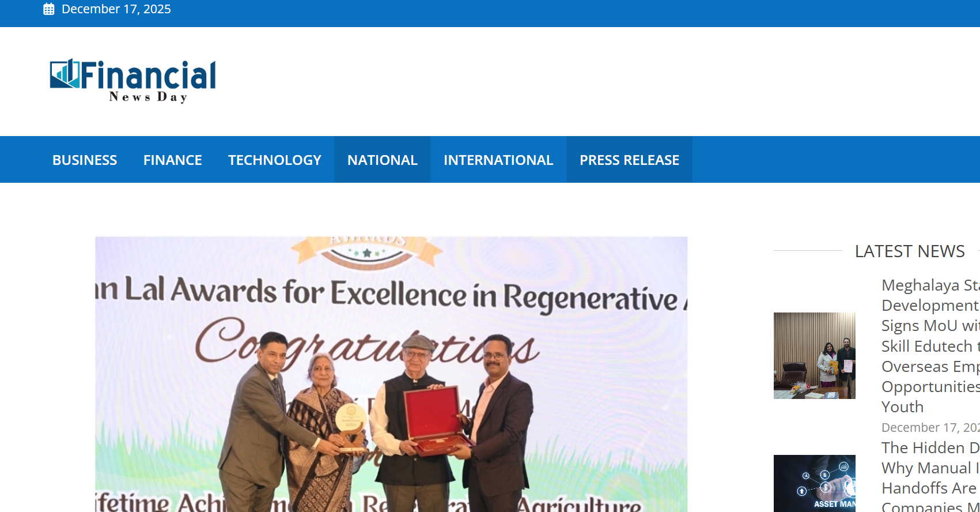Screen dimensions: 980x512
Task: Click the bar-chart emblem in site logo
Action: pos(64,74)
